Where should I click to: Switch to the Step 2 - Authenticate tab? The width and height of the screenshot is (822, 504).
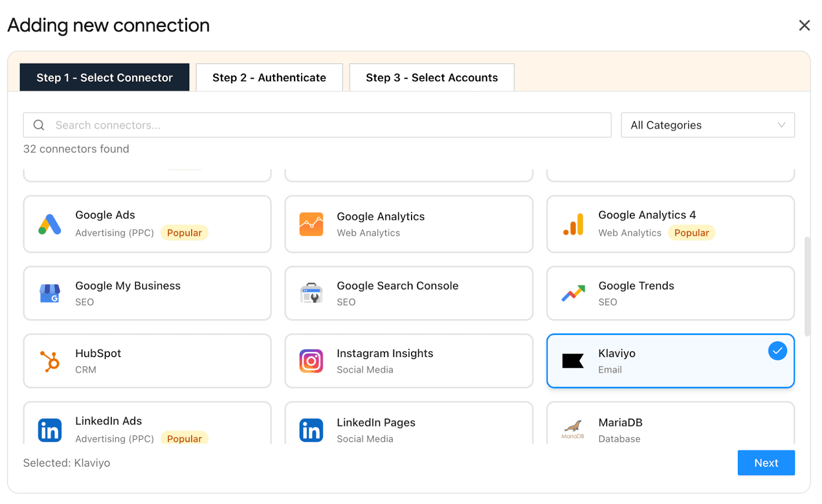click(x=269, y=77)
